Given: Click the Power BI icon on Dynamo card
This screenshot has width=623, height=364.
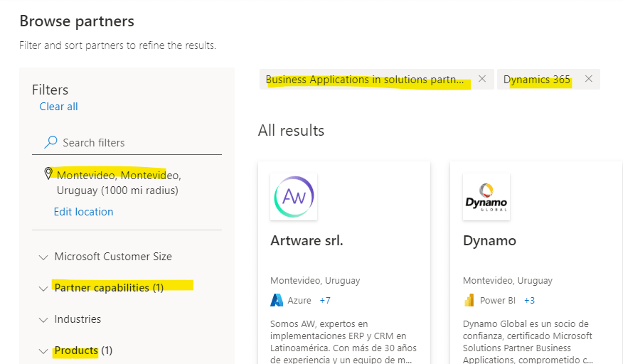Looking at the screenshot, I should tap(469, 300).
